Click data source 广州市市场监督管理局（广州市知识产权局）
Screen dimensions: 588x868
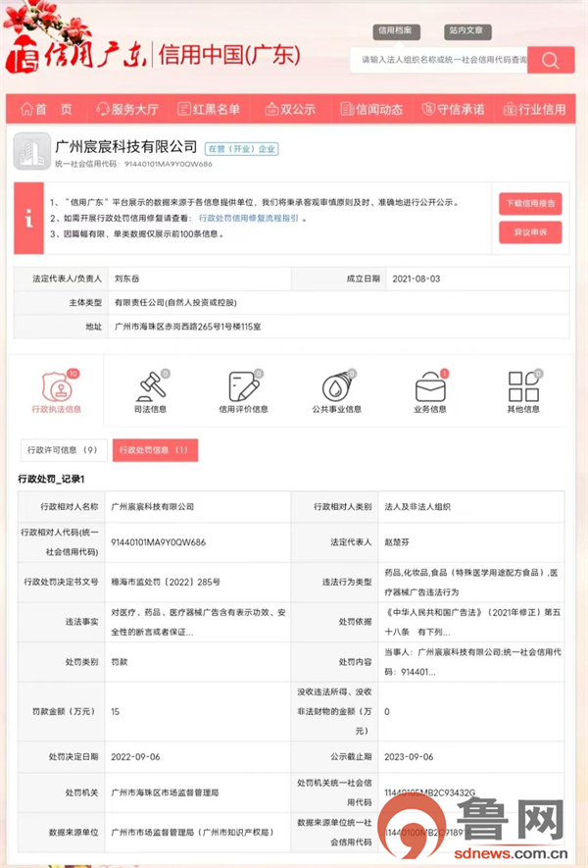point(192,832)
